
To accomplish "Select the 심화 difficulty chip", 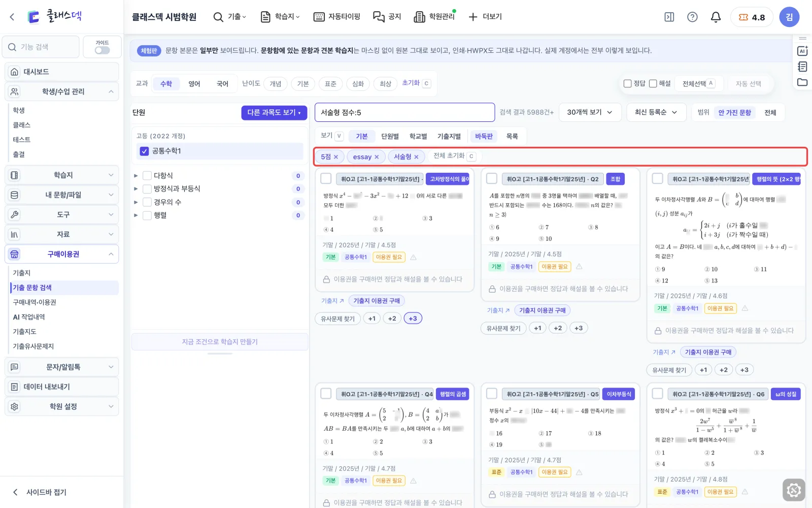I will [358, 84].
